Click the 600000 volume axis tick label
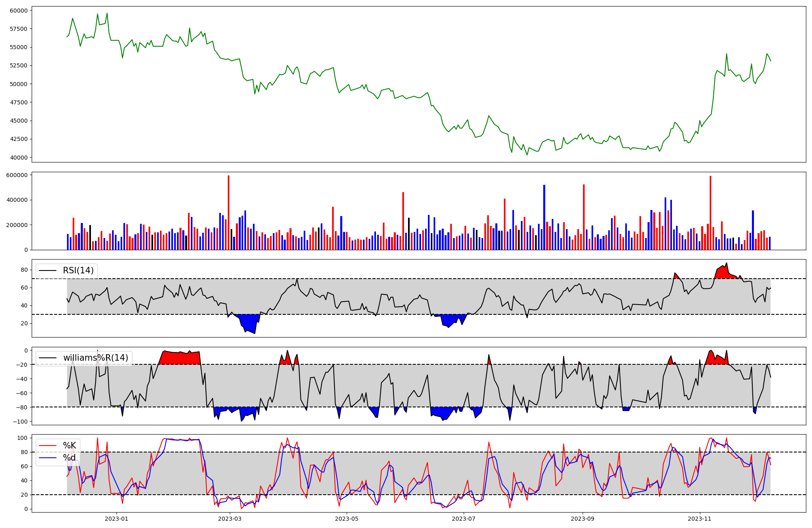This screenshot has width=812, height=528. click(x=17, y=175)
